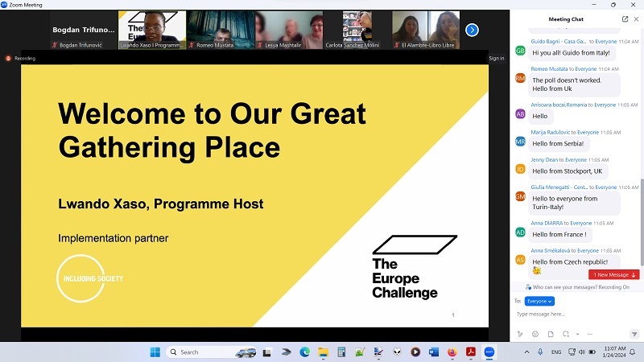Click the message 'Hello from Stockport, UK'
644x362 pixels.
[568, 171]
